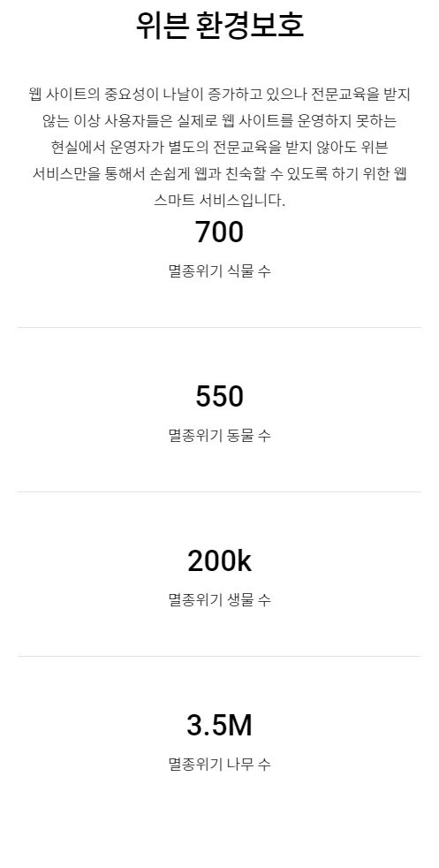Select the 멸종위기 나무 수 label
Viewport: 439px width, 868px height.
point(219,764)
